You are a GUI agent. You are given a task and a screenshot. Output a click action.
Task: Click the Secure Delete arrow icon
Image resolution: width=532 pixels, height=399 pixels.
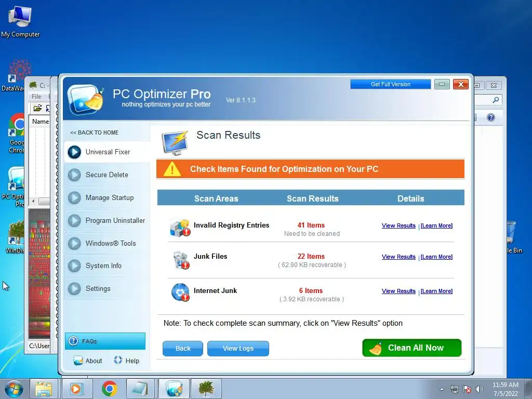pos(74,175)
